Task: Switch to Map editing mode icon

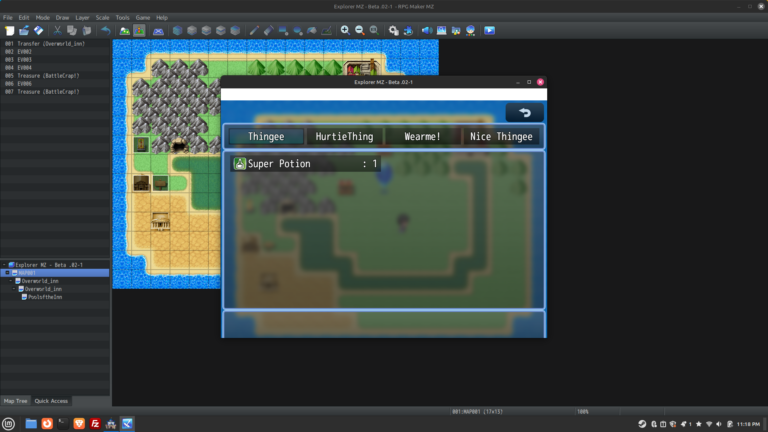Action: pyautogui.click(x=125, y=30)
